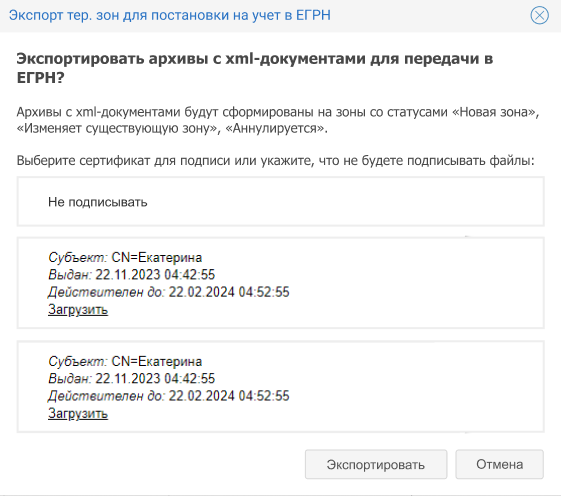The image size is (561, 496).
Task: Click the 'ЕГРН?' heading line
Action: pyautogui.click(x=40, y=77)
